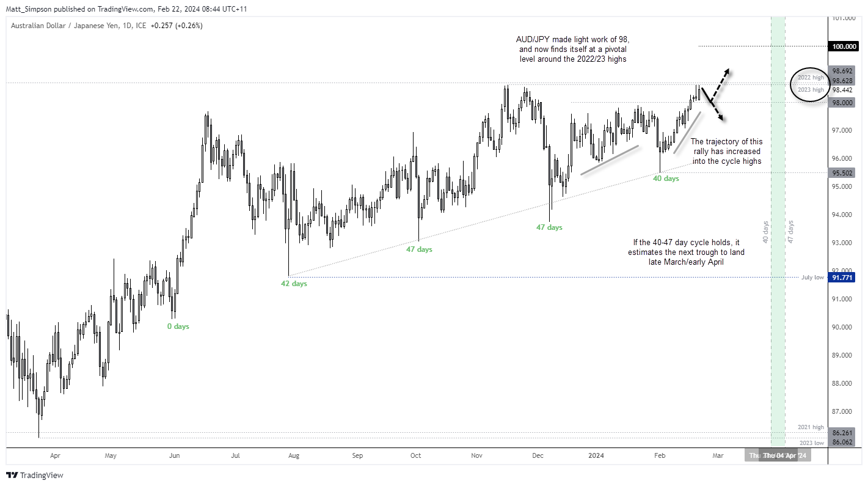Click the '42 days' cycle label
868x486 pixels.
click(x=294, y=284)
